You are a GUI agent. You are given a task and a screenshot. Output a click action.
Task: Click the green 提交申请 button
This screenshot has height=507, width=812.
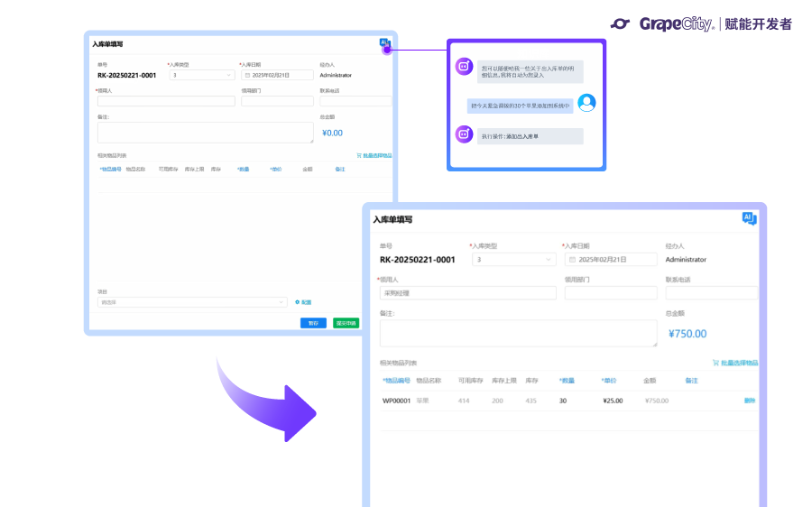pos(346,323)
